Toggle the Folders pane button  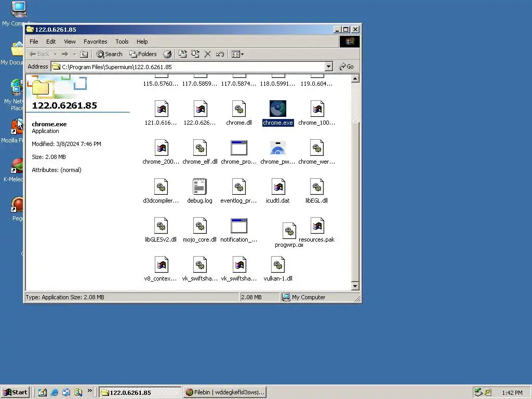(x=143, y=54)
